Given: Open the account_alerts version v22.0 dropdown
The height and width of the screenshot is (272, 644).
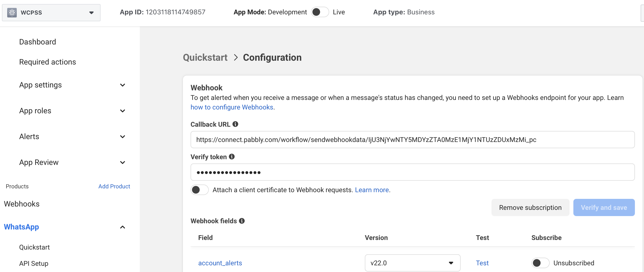Looking at the screenshot, I should click(412, 262).
